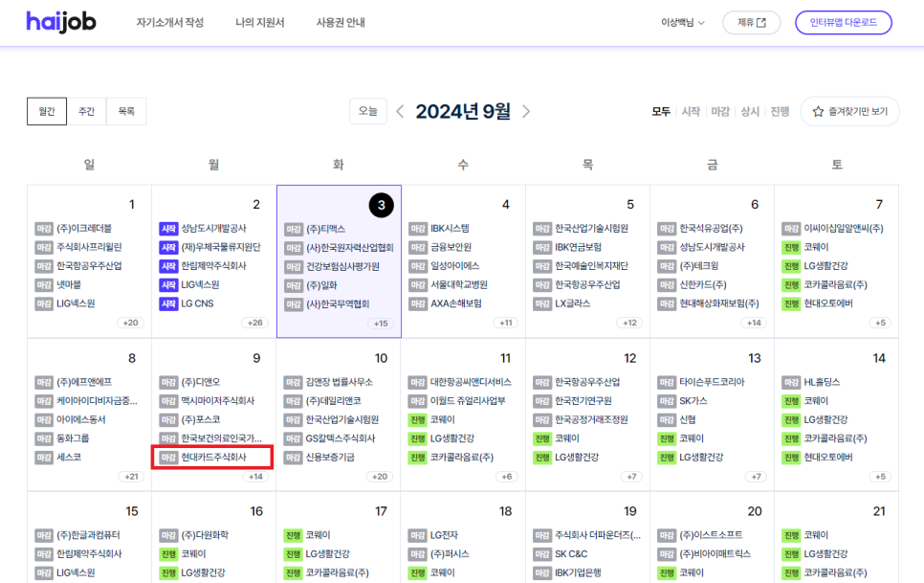Expand +14 more postings on September 9
The height and width of the screenshot is (583, 924).
(x=255, y=477)
